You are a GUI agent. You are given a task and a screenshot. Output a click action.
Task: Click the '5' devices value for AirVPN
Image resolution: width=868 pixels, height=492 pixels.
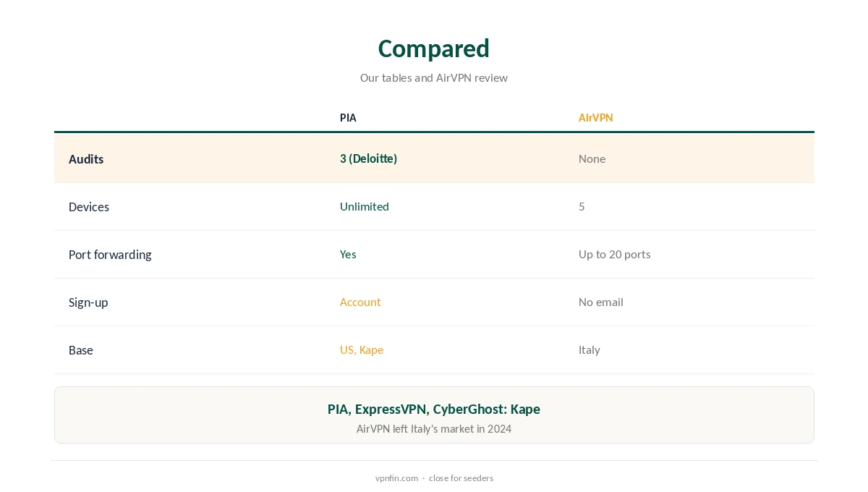[582, 206]
